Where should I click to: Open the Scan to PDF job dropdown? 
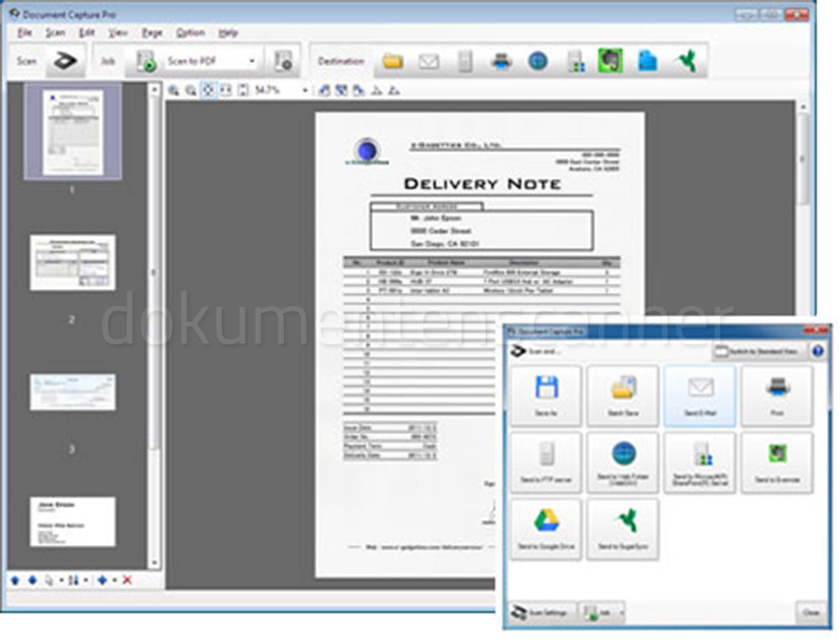pyautogui.click(x=252, y=60)
